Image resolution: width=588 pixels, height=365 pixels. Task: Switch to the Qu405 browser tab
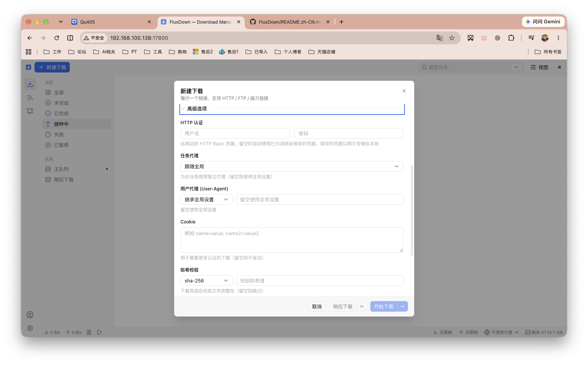pos(111,22)
